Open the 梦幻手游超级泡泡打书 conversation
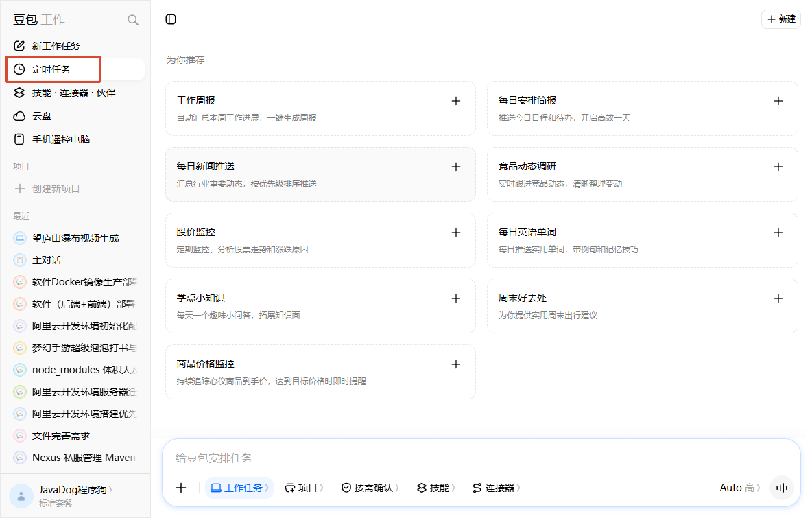The height and width of the screenshot is (518, 812). coord(75,348)
